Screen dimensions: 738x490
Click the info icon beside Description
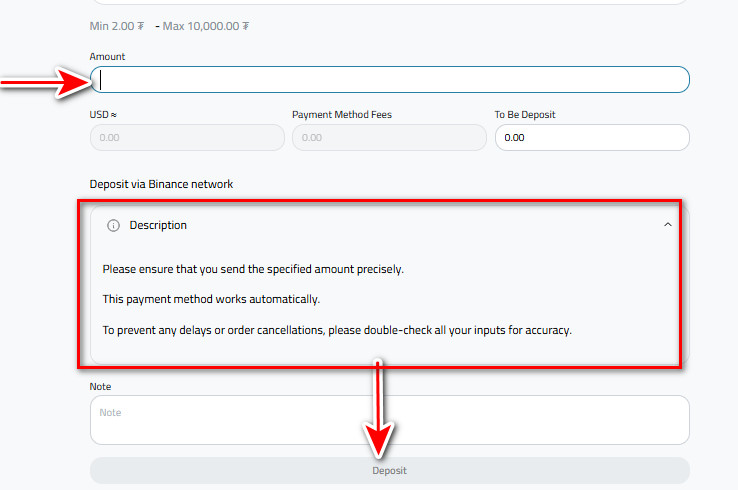pos(113,226)
